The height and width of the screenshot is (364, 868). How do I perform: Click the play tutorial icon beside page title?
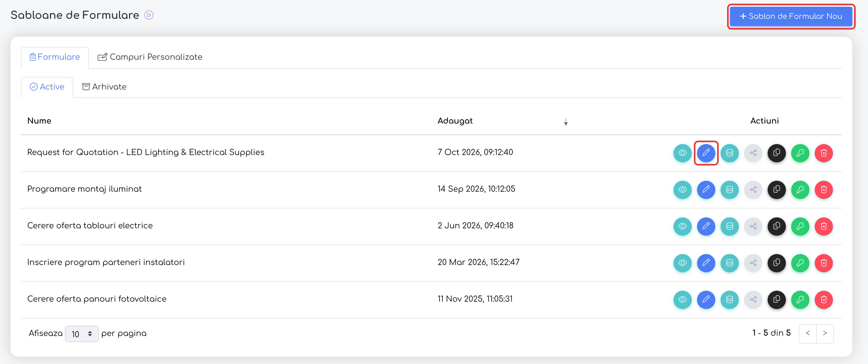(149, 15)
